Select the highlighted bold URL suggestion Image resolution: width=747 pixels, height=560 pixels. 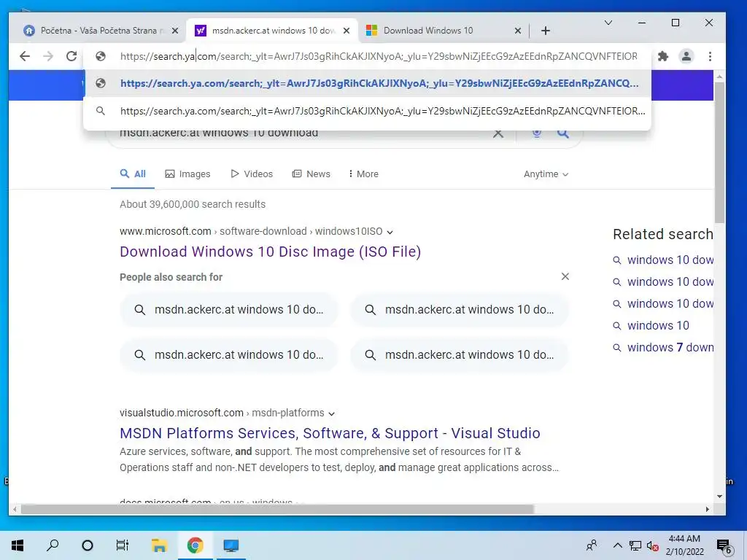click(367, 83)
